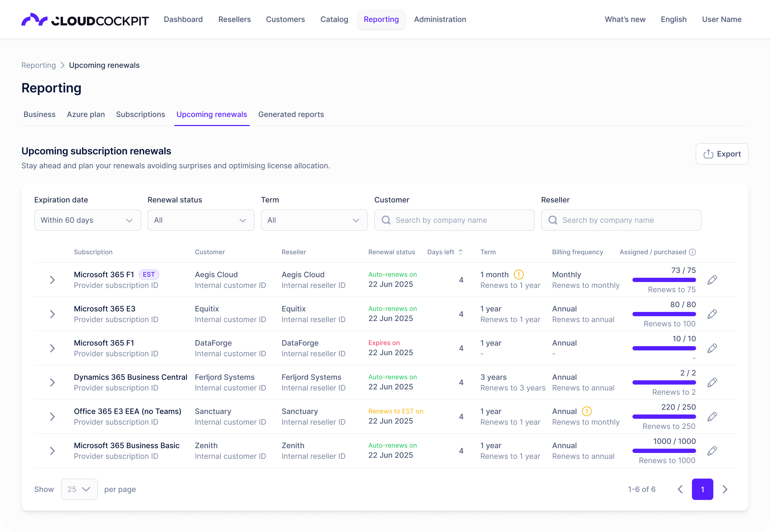Expand the Dynamics 365 Business Central row
The height and width of the screenshot is (532, 770).
coord(52,382)
